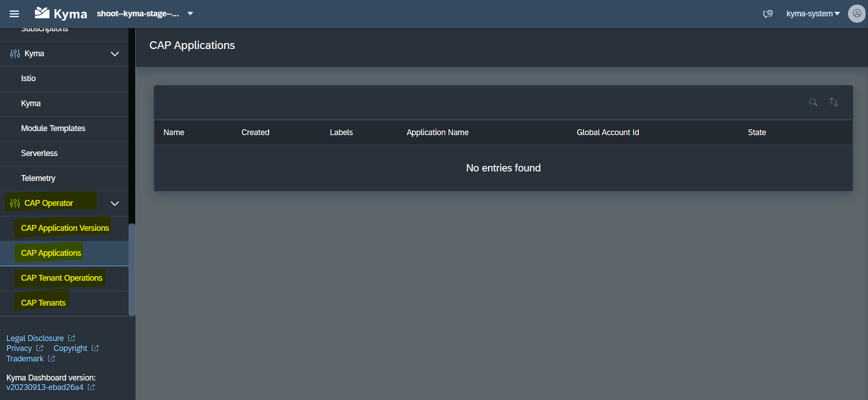Click the search icon in table toolbar
The width and height of the screenshot is (868, 400).
(x=813, y=102)
